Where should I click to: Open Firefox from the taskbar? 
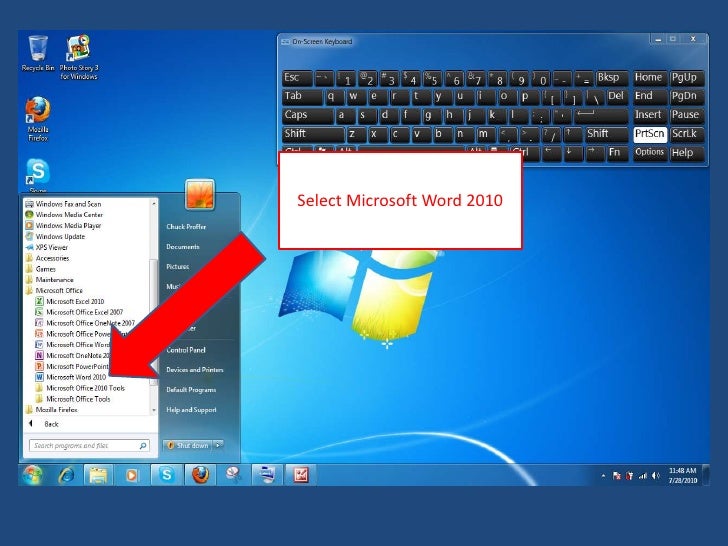(x=200, y=475)
